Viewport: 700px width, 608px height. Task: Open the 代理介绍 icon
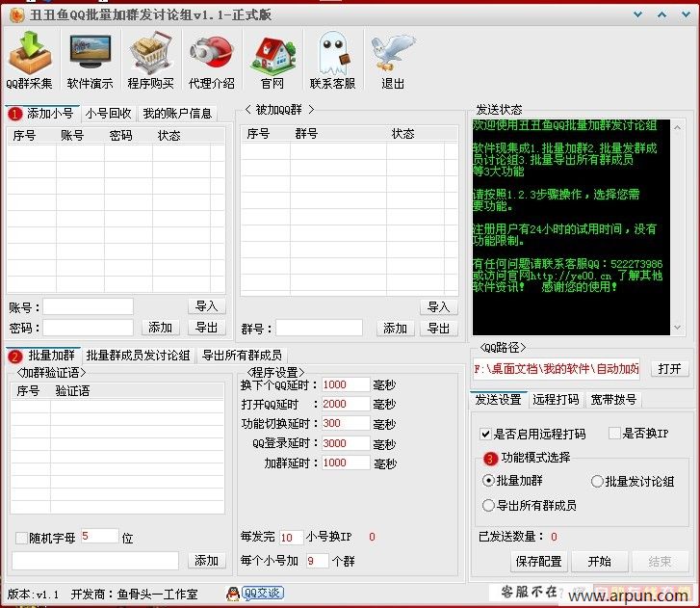212,59
